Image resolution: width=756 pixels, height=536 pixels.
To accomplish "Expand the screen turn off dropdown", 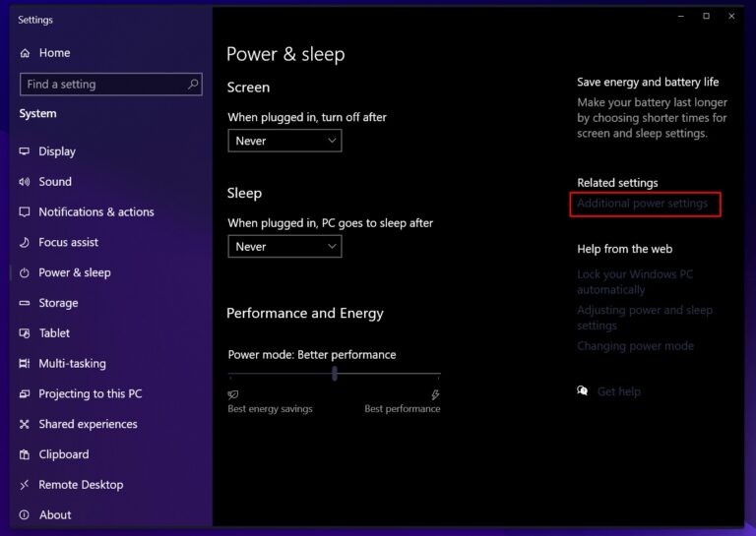I will coord(284,141).
